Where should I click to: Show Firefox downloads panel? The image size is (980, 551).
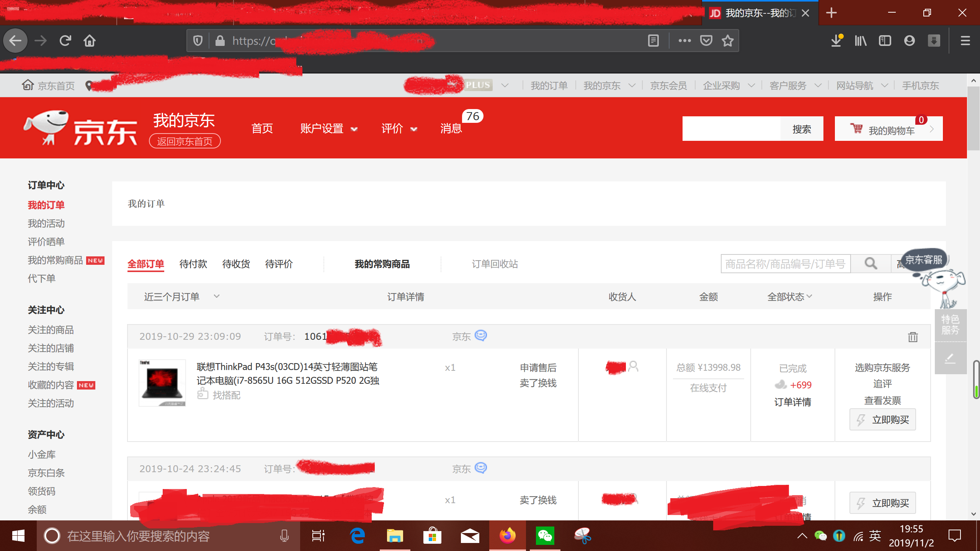pos(837,41)
